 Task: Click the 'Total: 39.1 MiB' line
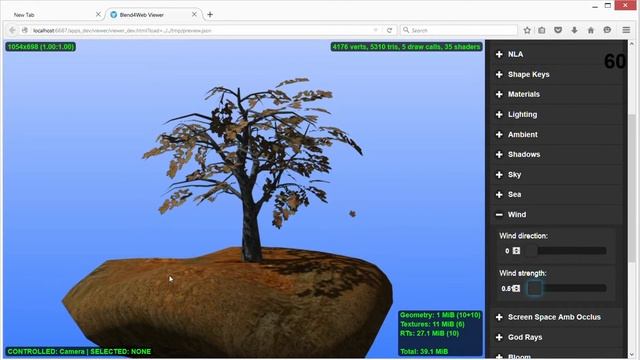pyautogui.click(x=424, y=351)
